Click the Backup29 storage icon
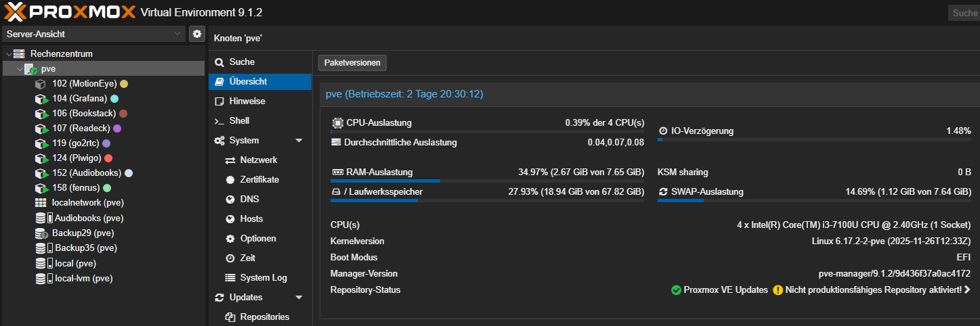Viewport: 980px width, 326px height. click(x=41, y=233)
